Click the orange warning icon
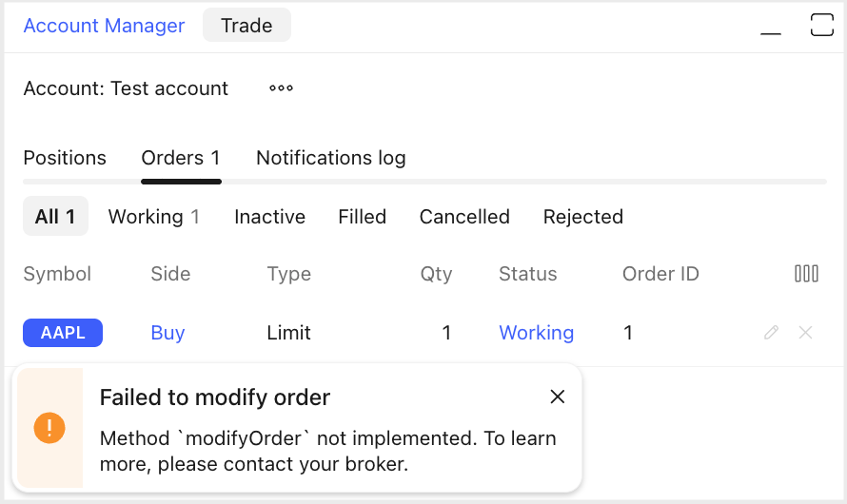 pos(49,428)
